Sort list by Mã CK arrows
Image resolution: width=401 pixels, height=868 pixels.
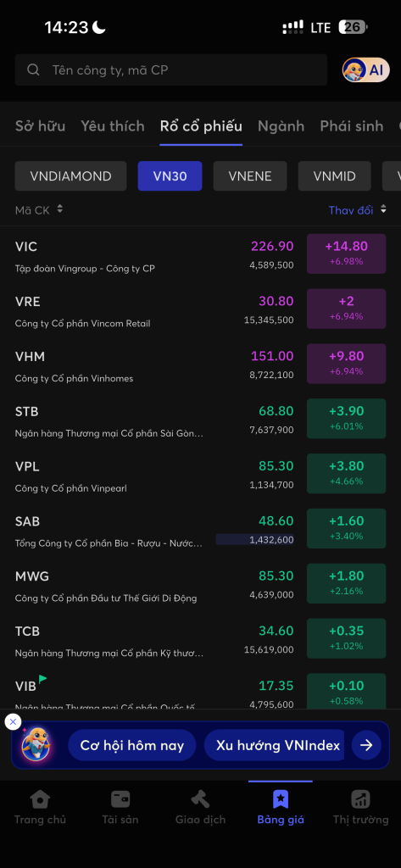(x=60, y=209)
